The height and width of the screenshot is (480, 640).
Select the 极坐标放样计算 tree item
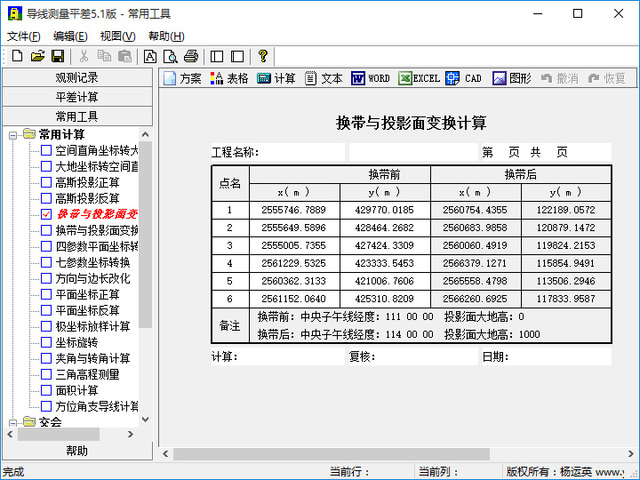(x=93, y=327)
